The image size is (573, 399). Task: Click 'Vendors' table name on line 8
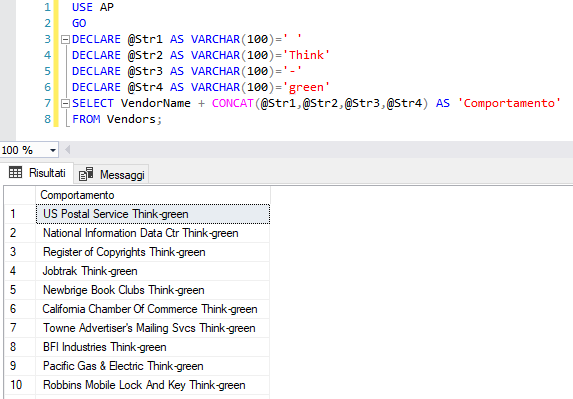(131, 119)
